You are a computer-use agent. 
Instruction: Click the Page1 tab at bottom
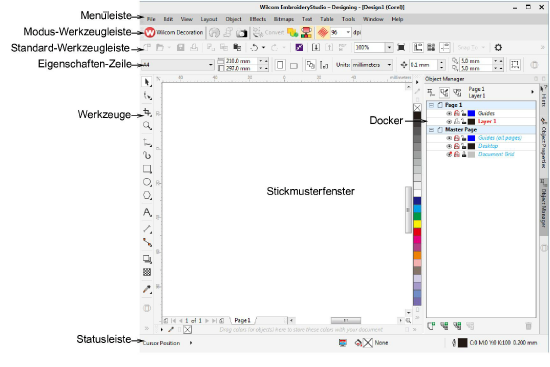pos(242,320)
